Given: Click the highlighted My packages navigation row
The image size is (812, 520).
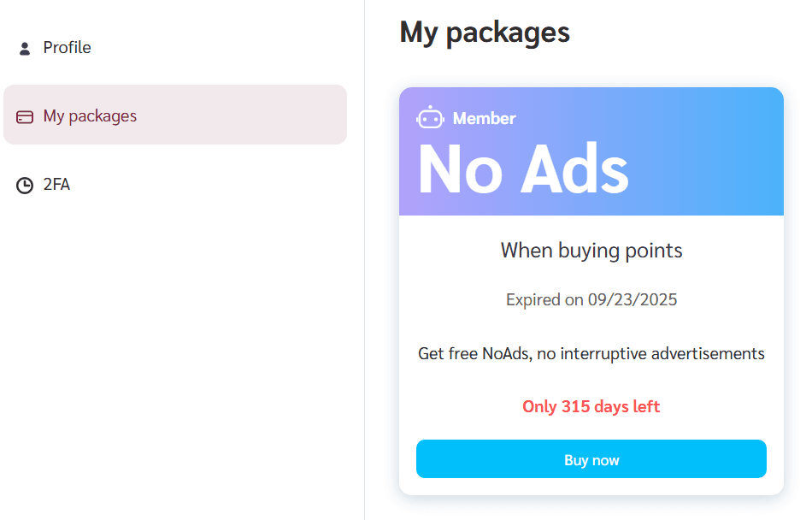Looking at the screenshot, I should 175,115.
